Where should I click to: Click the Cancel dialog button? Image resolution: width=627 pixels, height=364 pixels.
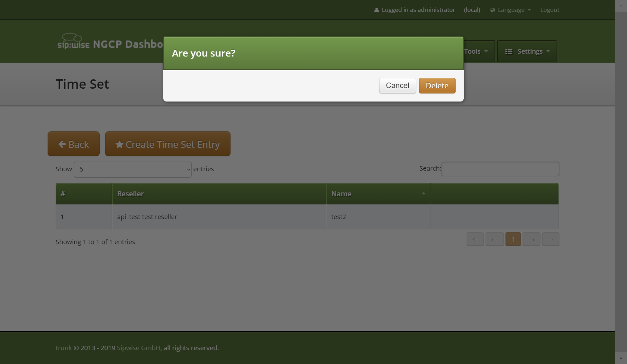click(397, 85)
